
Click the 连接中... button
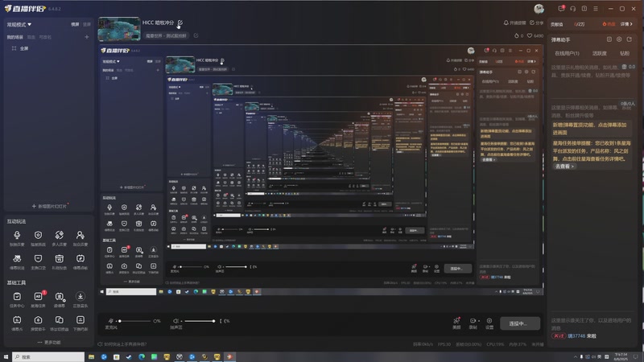pos(519,323)
